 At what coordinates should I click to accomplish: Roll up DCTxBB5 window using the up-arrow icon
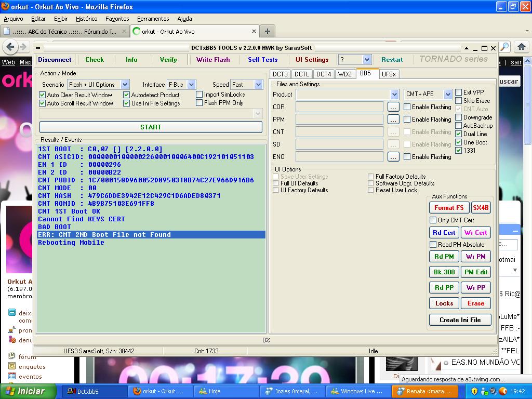(x=467, y=48)
